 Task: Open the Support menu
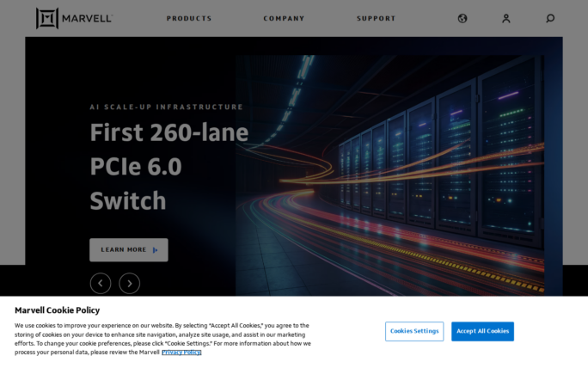pyautogui.click(x=377, y=18)
